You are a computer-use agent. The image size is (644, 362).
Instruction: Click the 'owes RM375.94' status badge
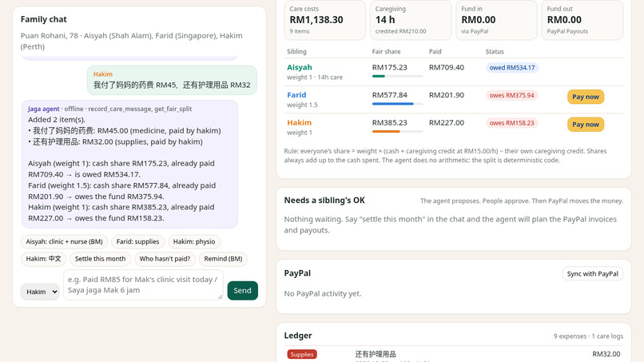pyautogui.click(x=511, y=95)
